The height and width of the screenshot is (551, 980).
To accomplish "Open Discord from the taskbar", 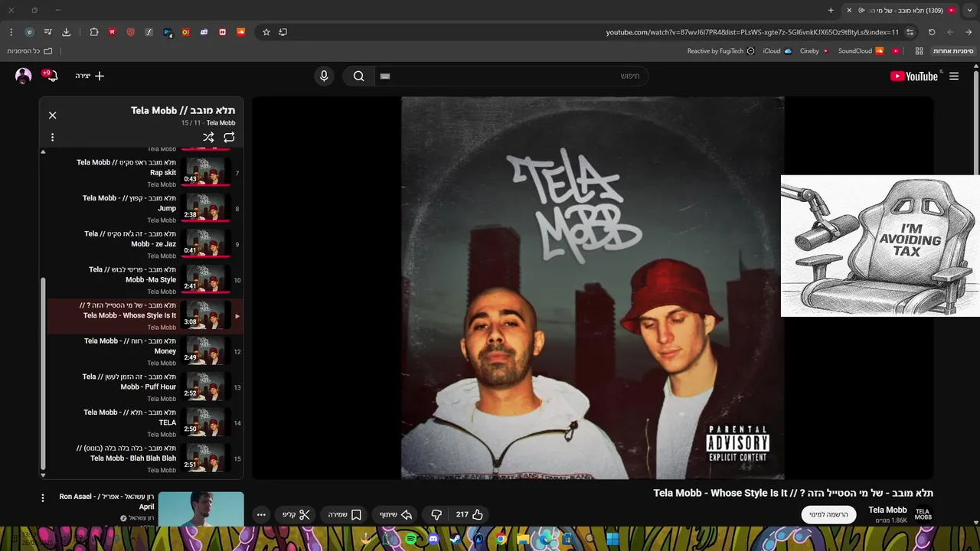I will click(x=433, y=539).
